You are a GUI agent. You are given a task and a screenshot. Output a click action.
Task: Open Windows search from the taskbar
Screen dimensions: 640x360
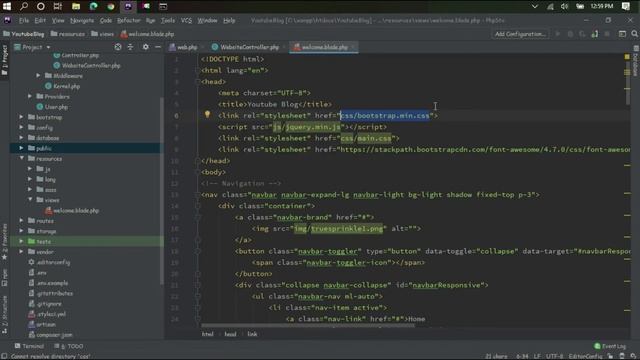tap(24, 6)
